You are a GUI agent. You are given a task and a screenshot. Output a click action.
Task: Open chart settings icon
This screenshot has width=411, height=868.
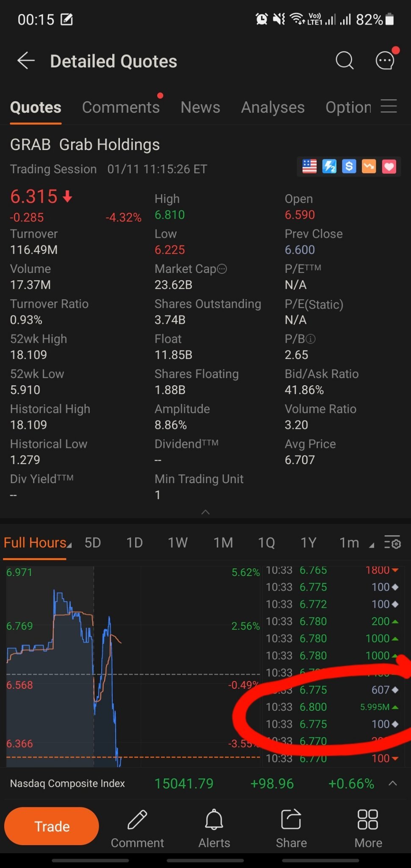[392, 542]
